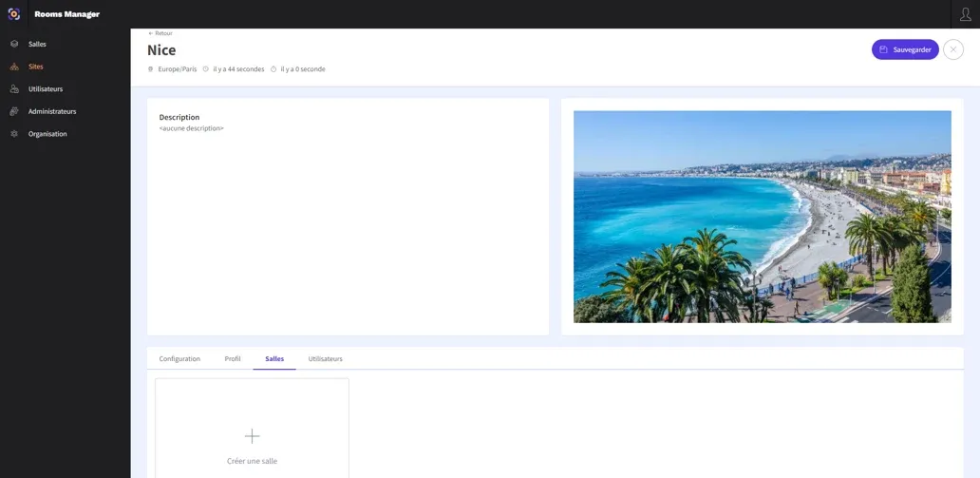The height and width of the screenshot is (478, 980).
Task: Click the clock icon before '44 secondes'
Action: point(206,69)
